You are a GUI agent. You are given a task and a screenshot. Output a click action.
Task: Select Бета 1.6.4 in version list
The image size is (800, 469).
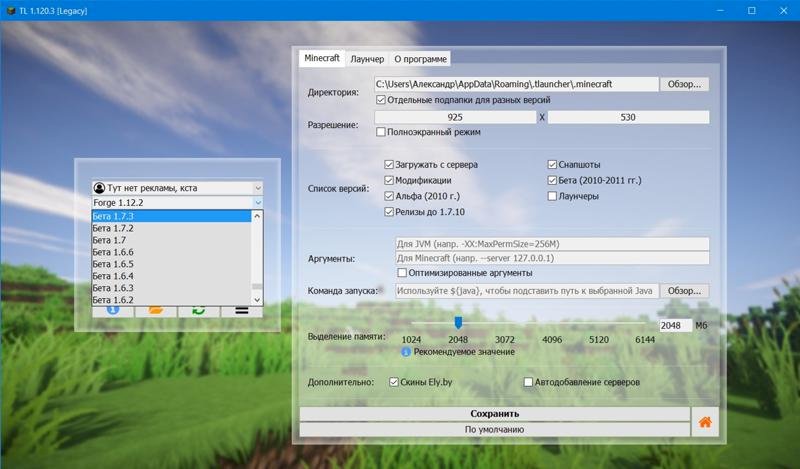[x=171, y=276]
